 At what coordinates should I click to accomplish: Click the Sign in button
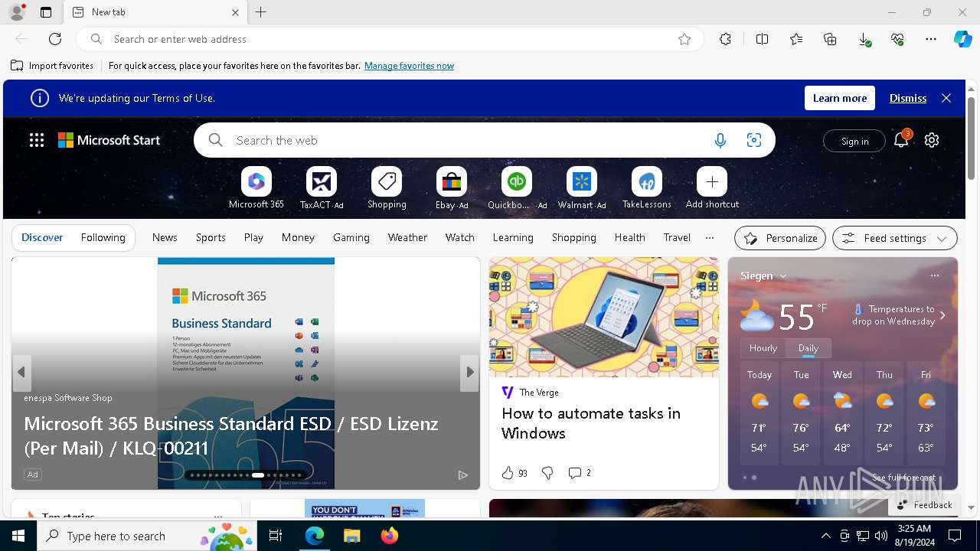click(854, 141)
